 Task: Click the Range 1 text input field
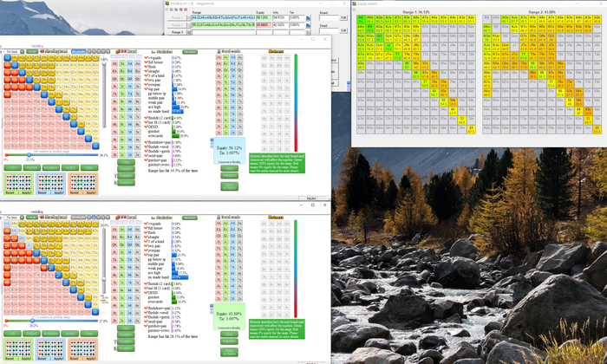[x=224, y=18]
